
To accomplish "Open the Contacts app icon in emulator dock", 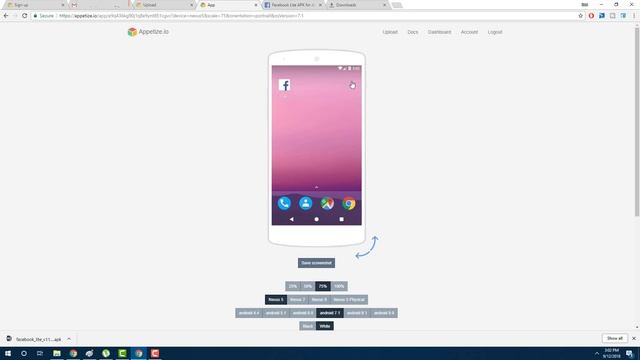I will point(305,203).
